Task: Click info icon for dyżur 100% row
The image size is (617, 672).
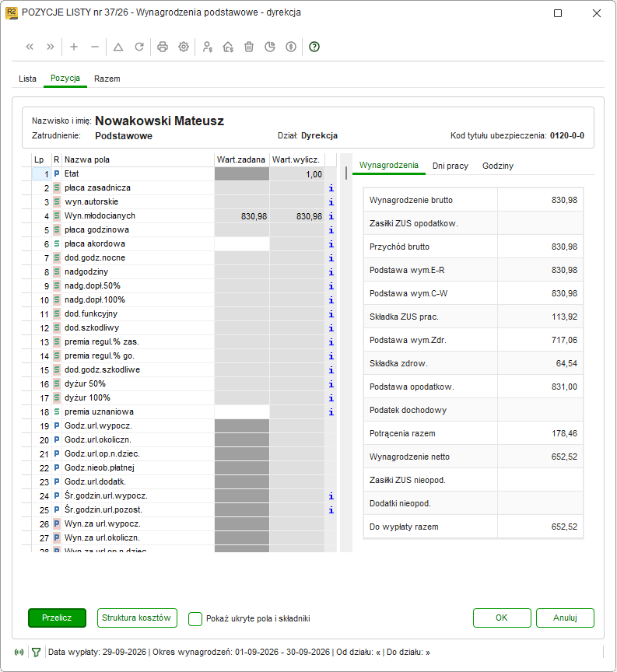Action: 331,398
